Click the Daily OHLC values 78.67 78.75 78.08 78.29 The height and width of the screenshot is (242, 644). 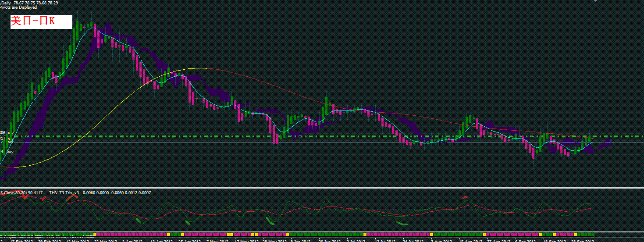click(36, 3)
